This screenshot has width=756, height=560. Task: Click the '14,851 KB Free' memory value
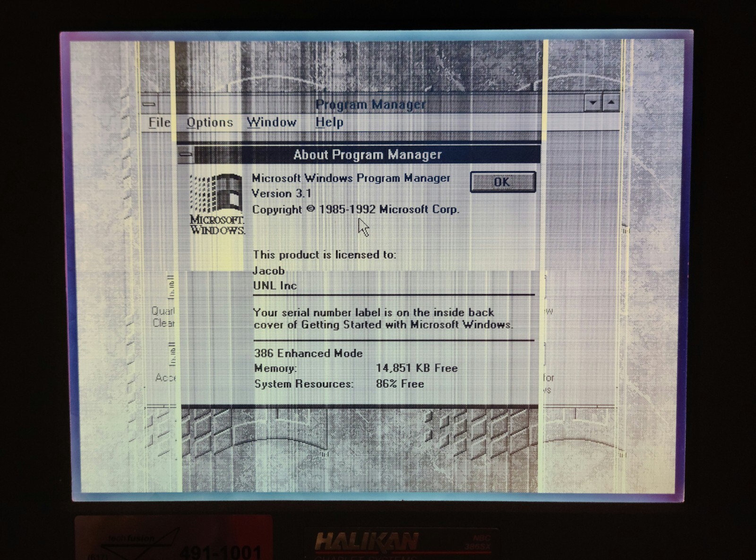(x=417, y=368)
